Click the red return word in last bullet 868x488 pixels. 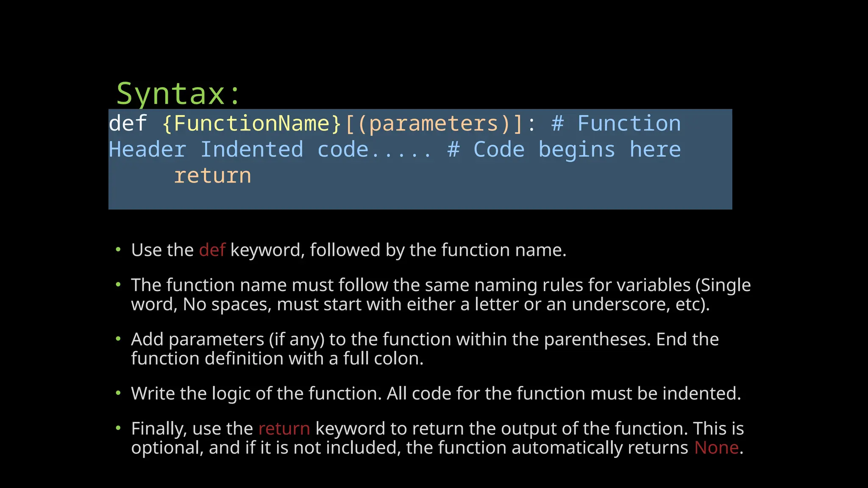284,429
